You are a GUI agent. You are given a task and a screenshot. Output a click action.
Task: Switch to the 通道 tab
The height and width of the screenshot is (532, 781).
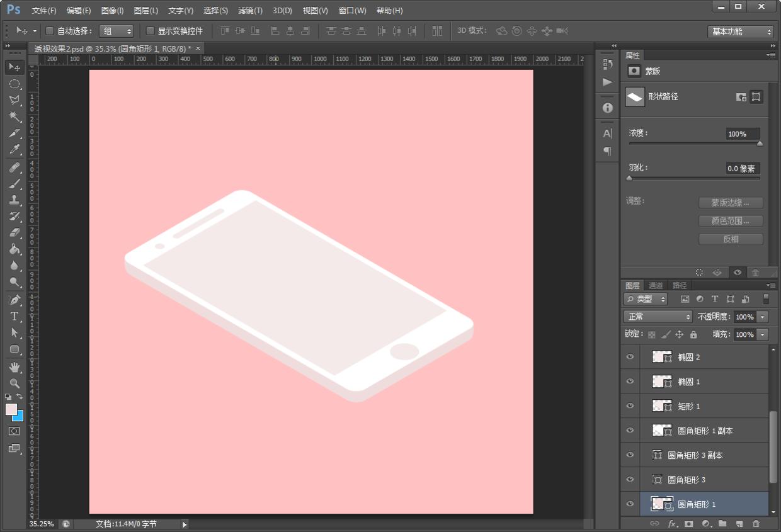coord(656,285)
